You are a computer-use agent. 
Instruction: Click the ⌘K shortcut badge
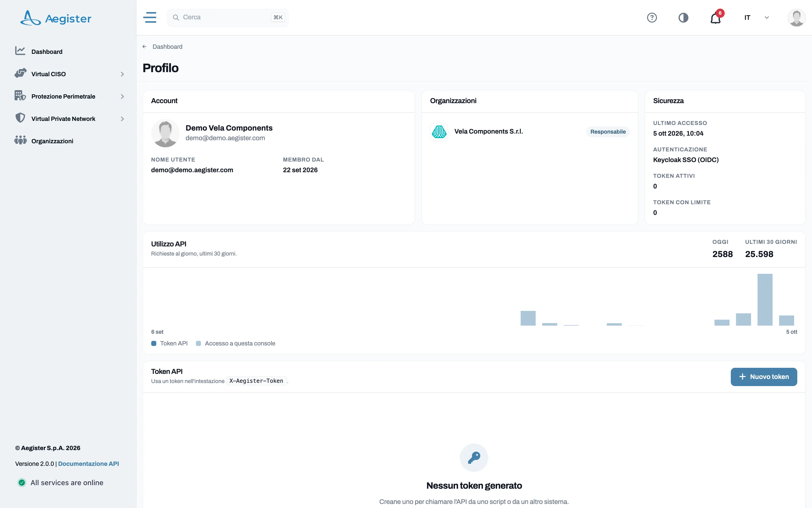pos(278,18)
